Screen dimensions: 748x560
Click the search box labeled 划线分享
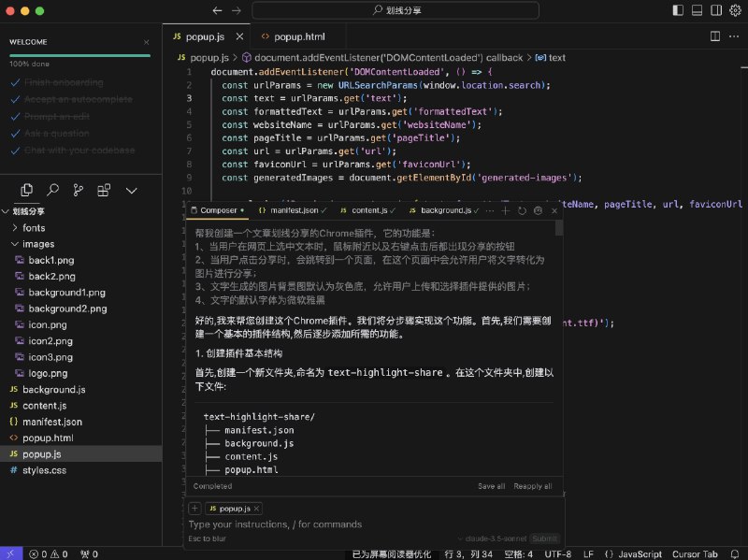(396, 10)
